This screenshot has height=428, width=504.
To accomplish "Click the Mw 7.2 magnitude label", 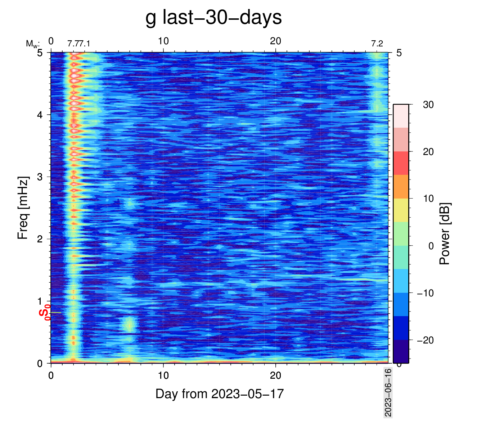I will pos(377,44).
